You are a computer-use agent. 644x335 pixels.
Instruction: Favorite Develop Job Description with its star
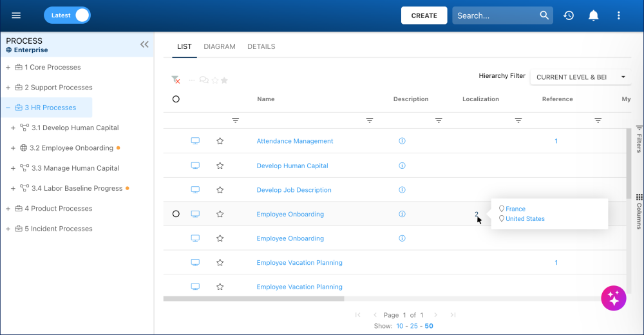220,190
